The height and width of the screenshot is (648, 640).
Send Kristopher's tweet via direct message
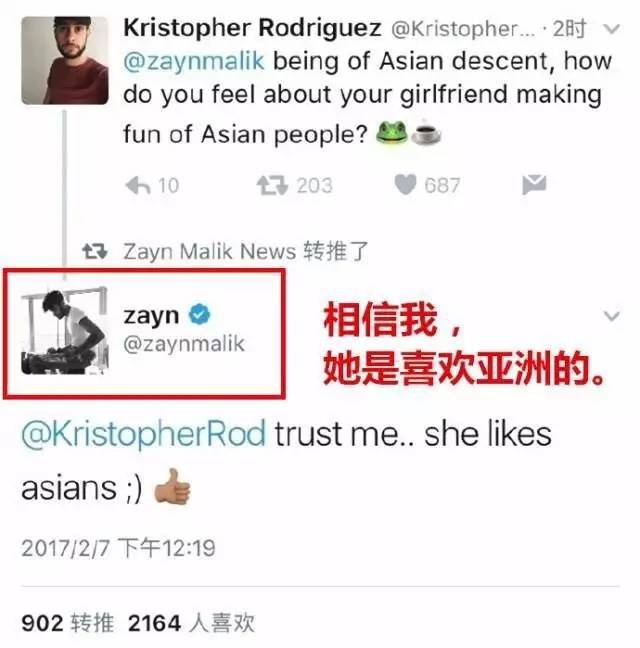coord(534,184)
